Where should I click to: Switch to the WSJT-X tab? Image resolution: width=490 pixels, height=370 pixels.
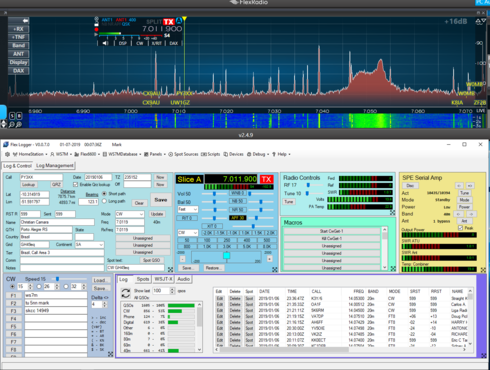(163, 279)
